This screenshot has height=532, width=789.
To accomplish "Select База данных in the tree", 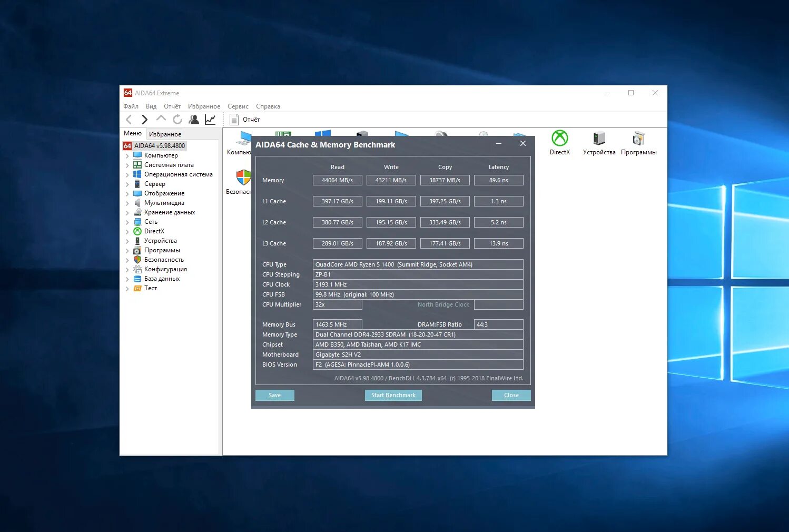I will [162, 279].
